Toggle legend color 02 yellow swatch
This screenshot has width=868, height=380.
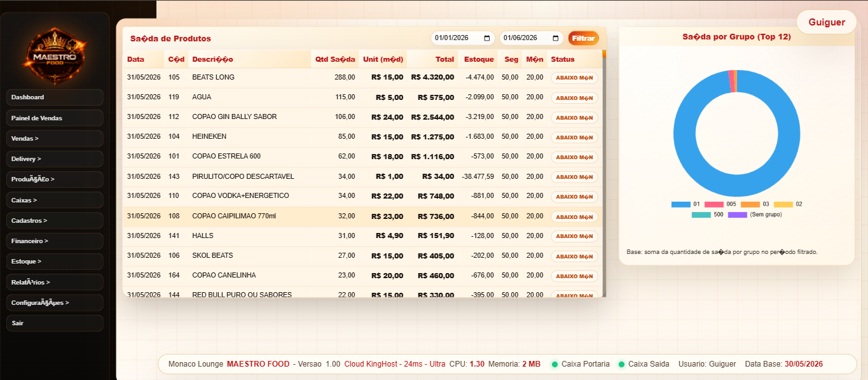pos(783,204)
